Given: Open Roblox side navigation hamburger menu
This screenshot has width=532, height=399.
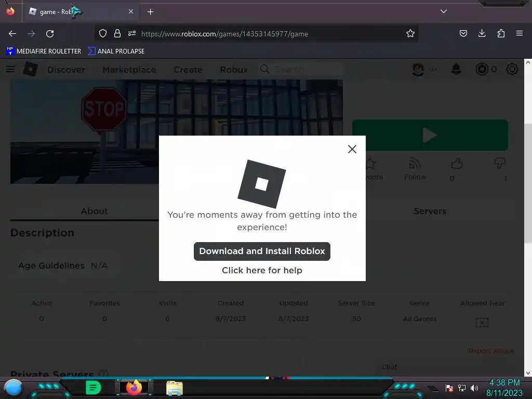Looking at the screenshot, I should click(10, 69).
